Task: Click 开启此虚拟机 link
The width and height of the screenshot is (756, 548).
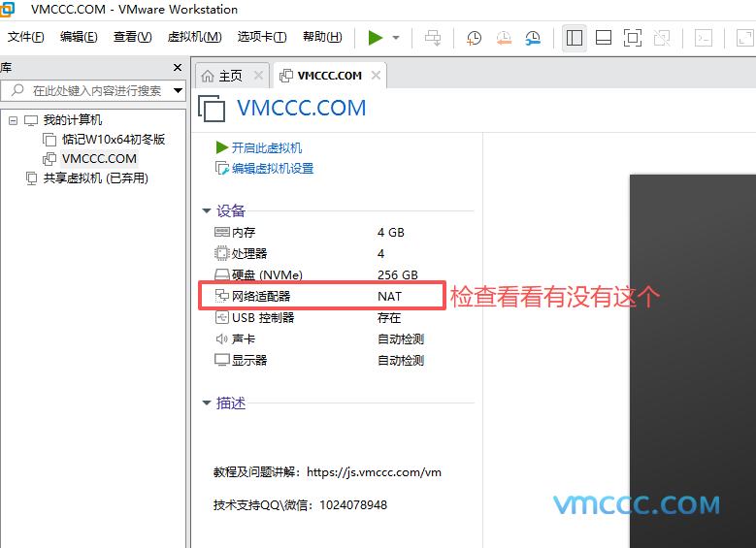Action: click(266, 147)
